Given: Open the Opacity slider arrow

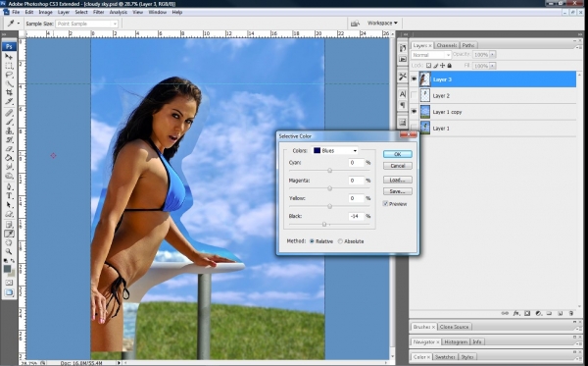Looking at the screenshot, I should coord(493,55).
